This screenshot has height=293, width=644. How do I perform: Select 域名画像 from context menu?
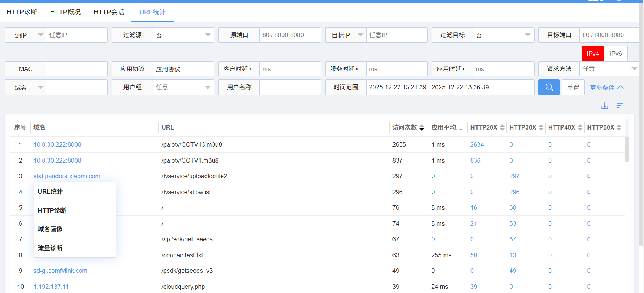click(x=50, y=229)
